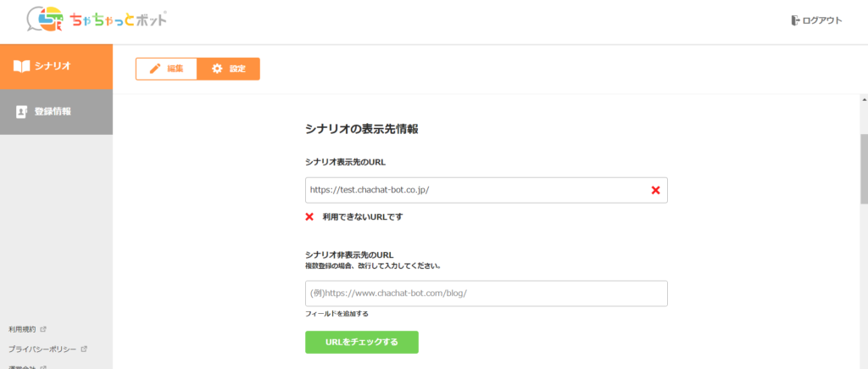Screen dimensions: 868x369
Task: Click the book icon beside シナリオ
Action: 22,66
